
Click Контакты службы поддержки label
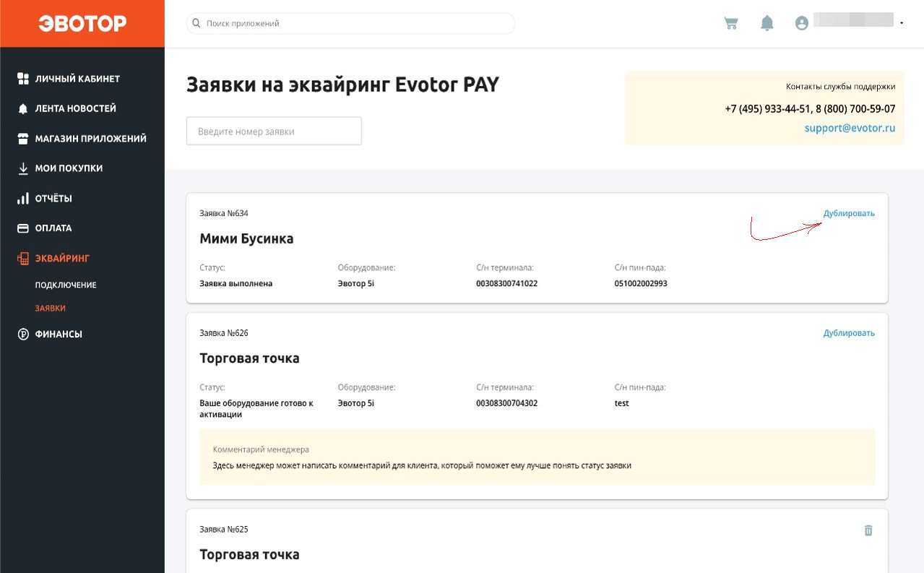click(841, 87)
